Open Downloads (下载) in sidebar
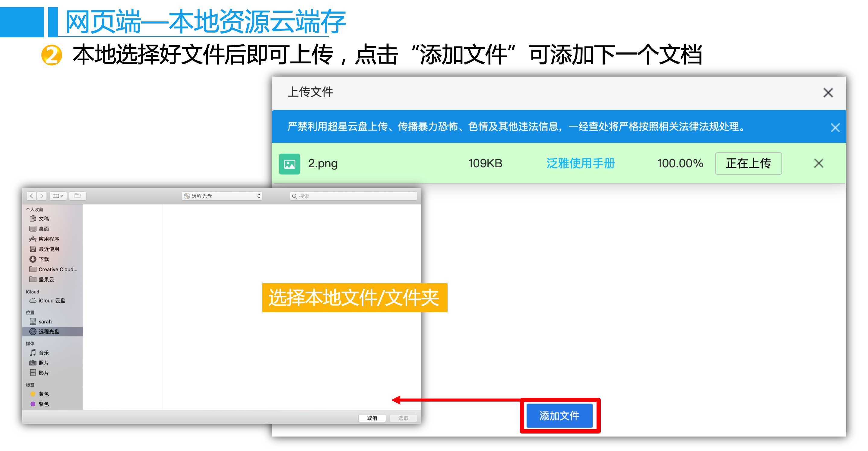 pyautogui.click(x=43, y=259)
